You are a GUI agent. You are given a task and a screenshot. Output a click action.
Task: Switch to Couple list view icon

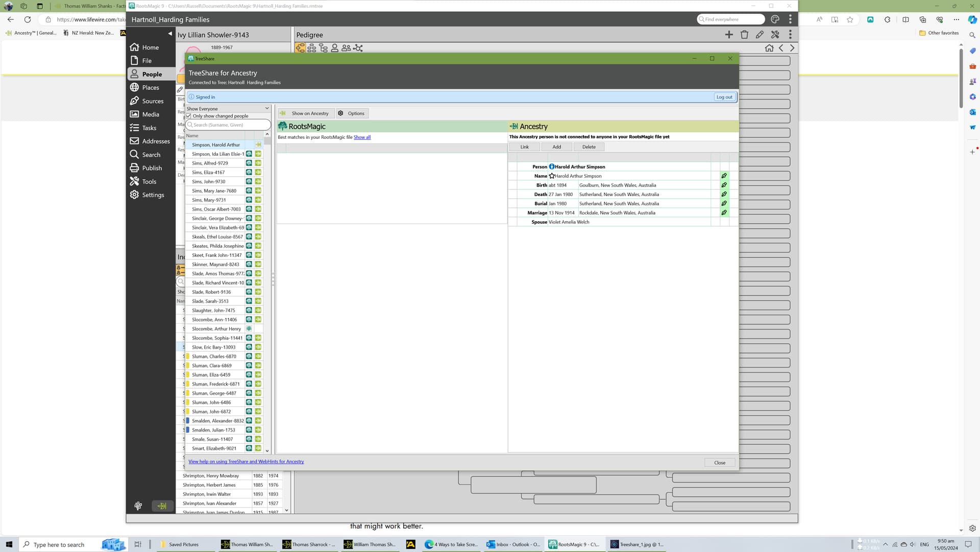click(x=346, y=48)
